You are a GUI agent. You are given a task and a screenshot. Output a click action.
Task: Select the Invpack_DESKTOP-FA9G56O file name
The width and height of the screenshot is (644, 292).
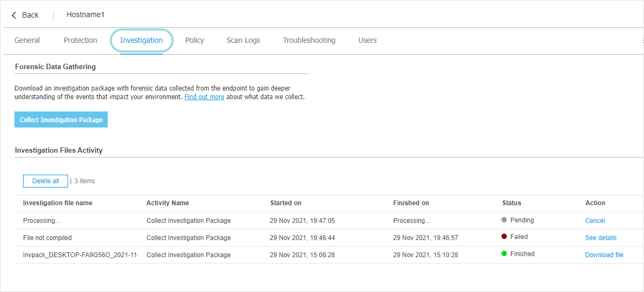tap(80, 255)
